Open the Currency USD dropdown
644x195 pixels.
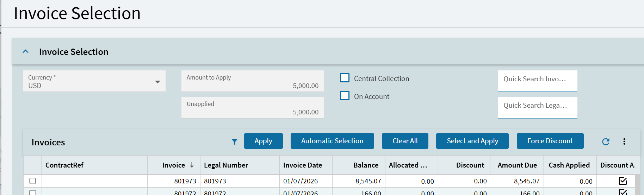pyautogui.click(x=157, y=82)
